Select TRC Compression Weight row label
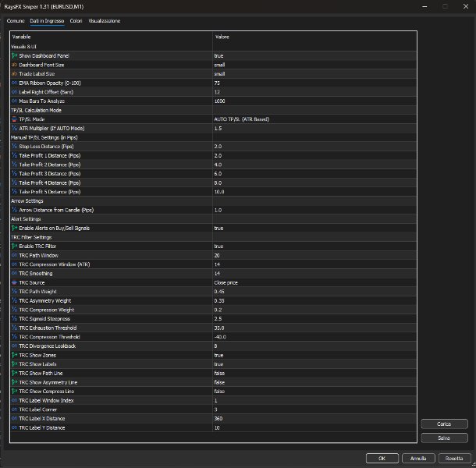 click(47, 310)
